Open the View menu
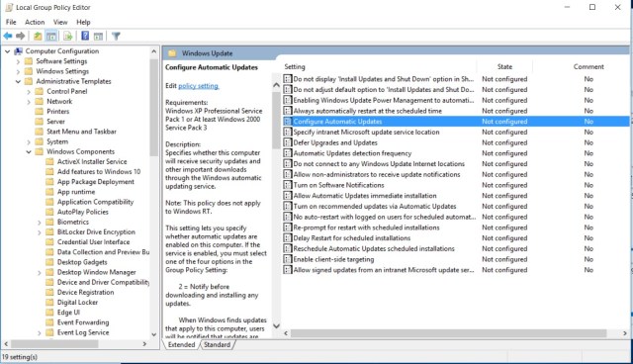 (60, 22)
